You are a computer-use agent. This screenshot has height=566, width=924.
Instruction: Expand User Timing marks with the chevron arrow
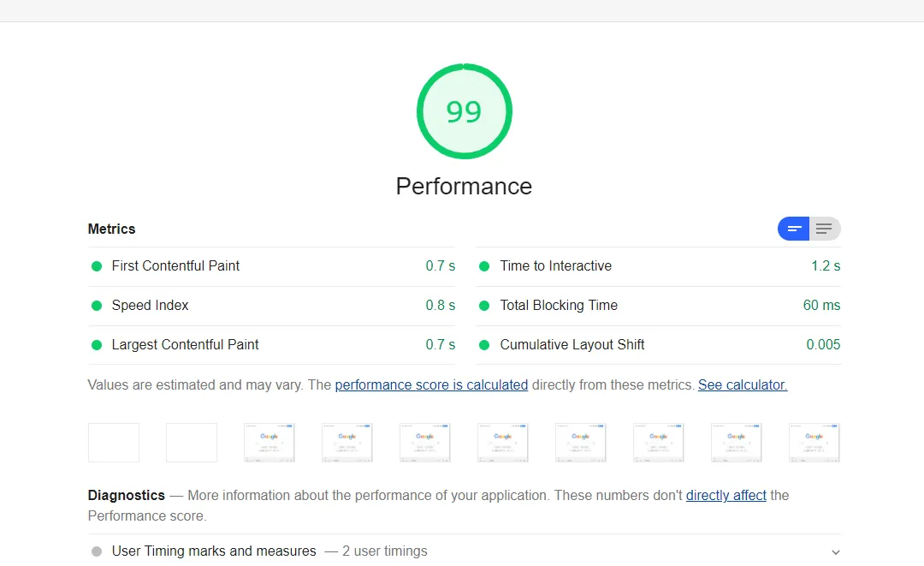pyautogui.click(x=835, y=552)
